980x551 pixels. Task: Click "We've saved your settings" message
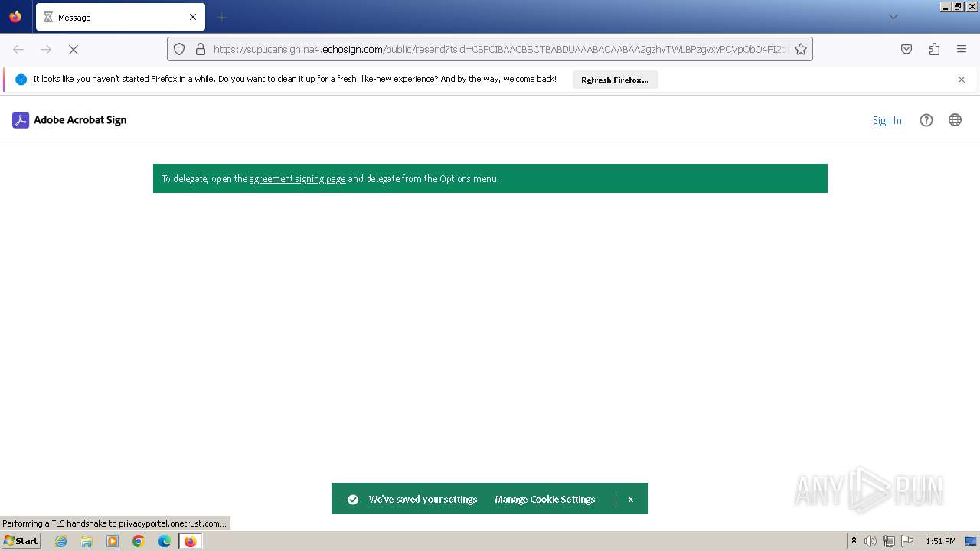pyautogui.click(x=423, y=499)
